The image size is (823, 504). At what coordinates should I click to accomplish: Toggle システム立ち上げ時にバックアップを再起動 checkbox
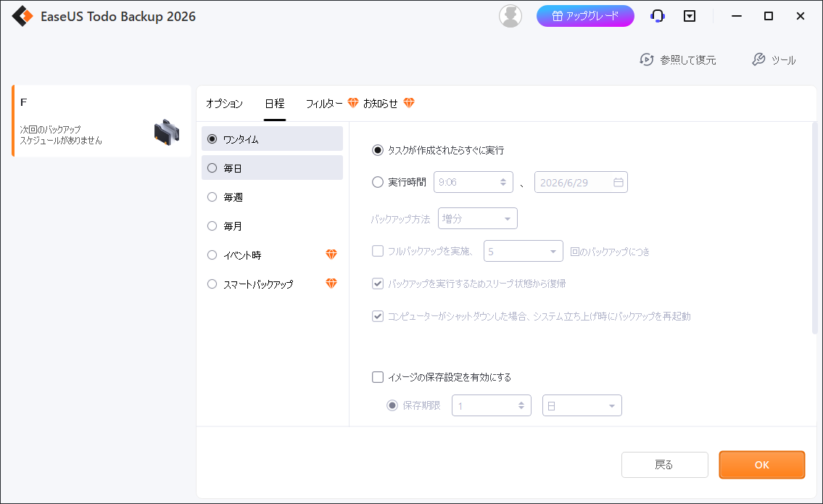(x=377, y=316)
